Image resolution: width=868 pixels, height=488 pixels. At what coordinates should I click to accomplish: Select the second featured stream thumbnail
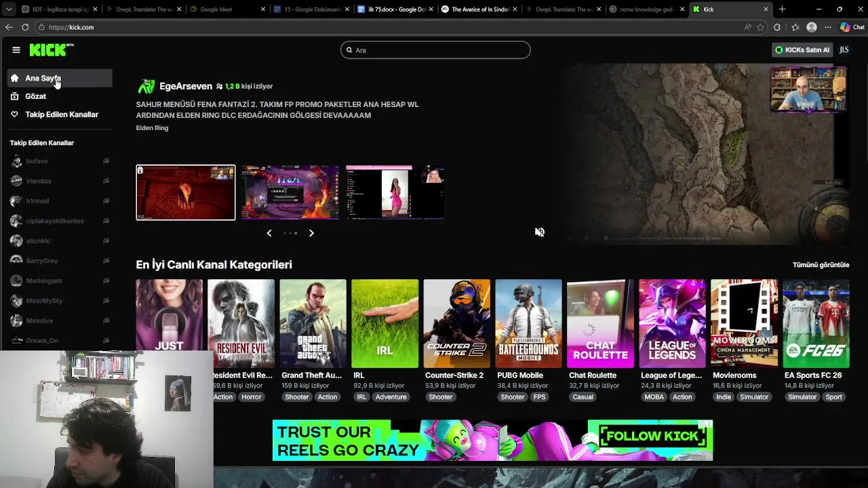click(x=290, y=192)
